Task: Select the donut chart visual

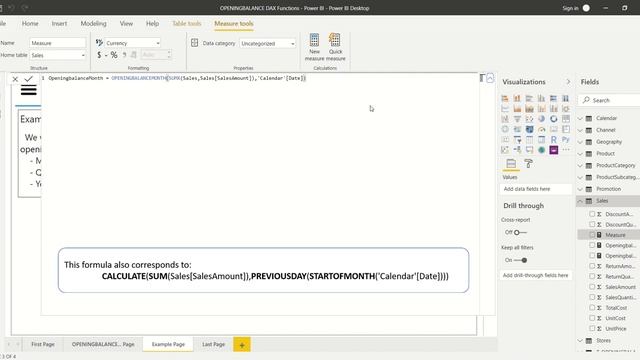Action: click(553, 119)
